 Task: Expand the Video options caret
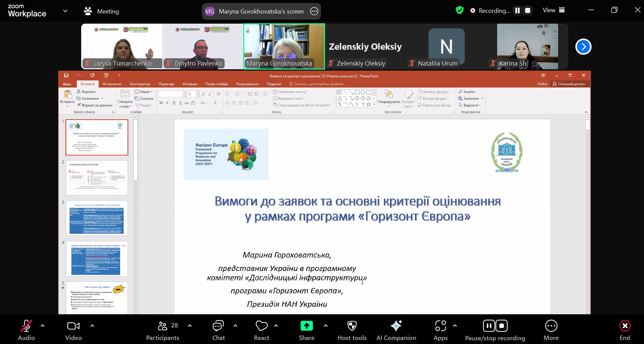pyautogui.click(x=92, y=326)
